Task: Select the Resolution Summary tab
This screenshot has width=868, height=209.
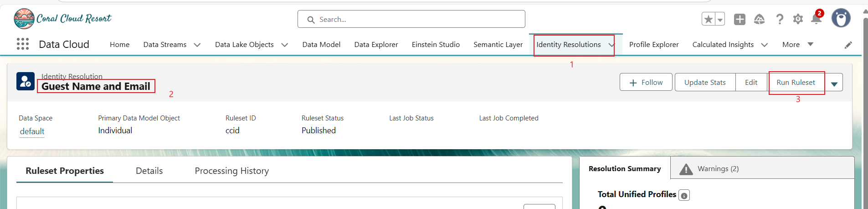Action: tap(625, 168)
